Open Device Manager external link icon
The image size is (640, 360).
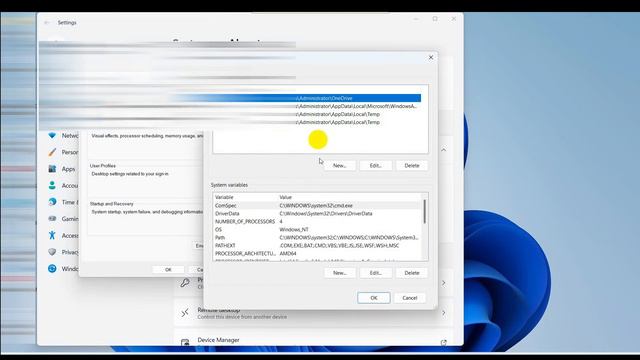[x=444, y=342]
